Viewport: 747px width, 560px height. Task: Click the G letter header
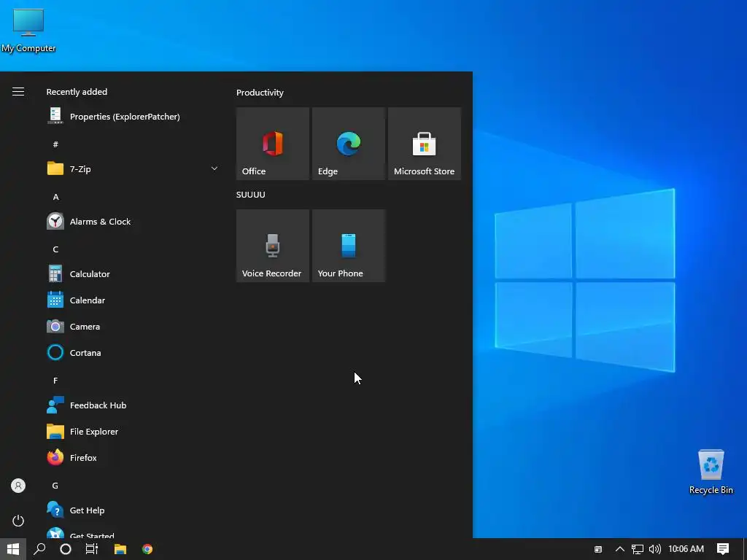[55, 486]
